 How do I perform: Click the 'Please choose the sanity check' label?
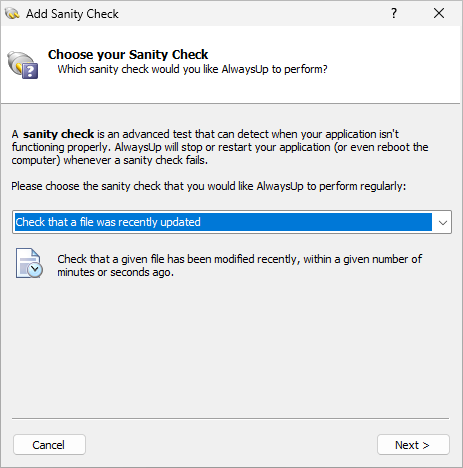point(209,186)
